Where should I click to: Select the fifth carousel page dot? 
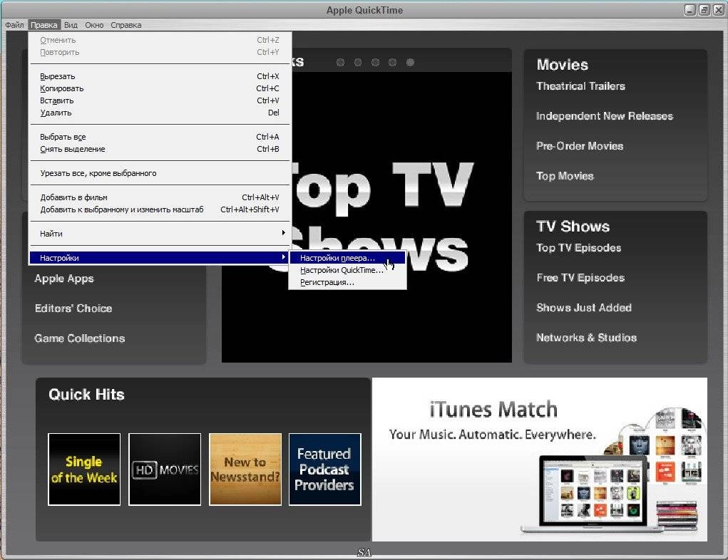(410, 62)
